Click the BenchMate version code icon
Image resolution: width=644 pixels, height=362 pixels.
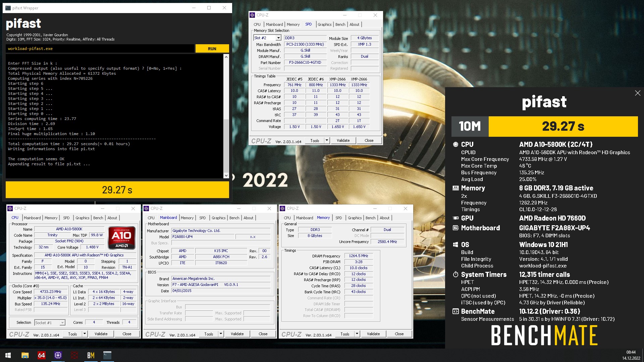455,311
